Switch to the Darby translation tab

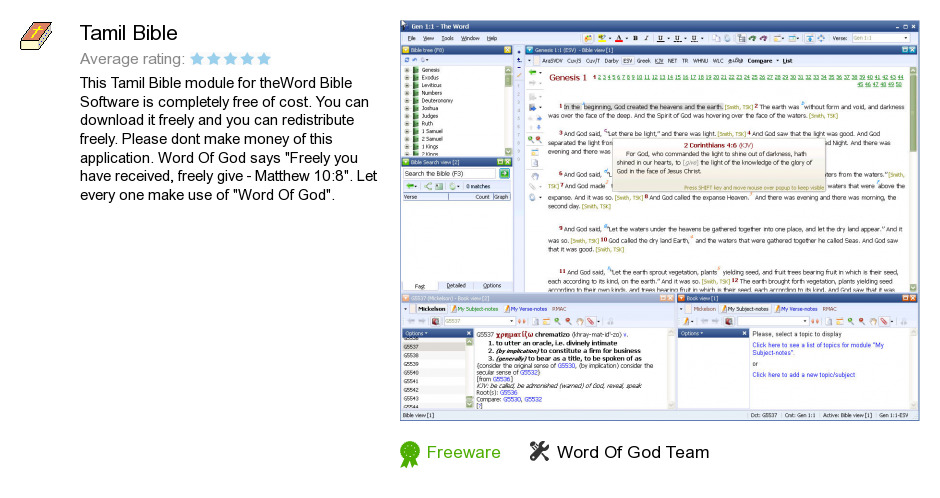pyautogui.click(x=611, y=61)
